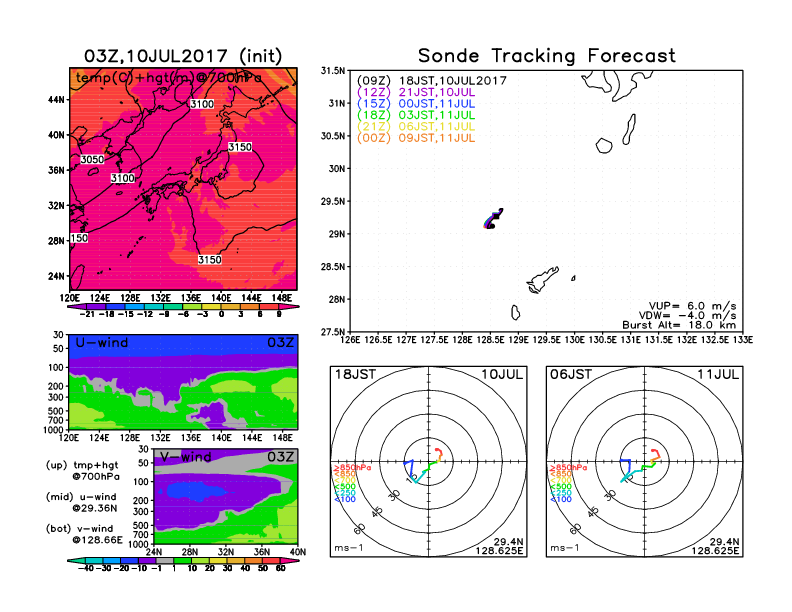Click the '03Z' label in V-wind panel

[280, 457]
